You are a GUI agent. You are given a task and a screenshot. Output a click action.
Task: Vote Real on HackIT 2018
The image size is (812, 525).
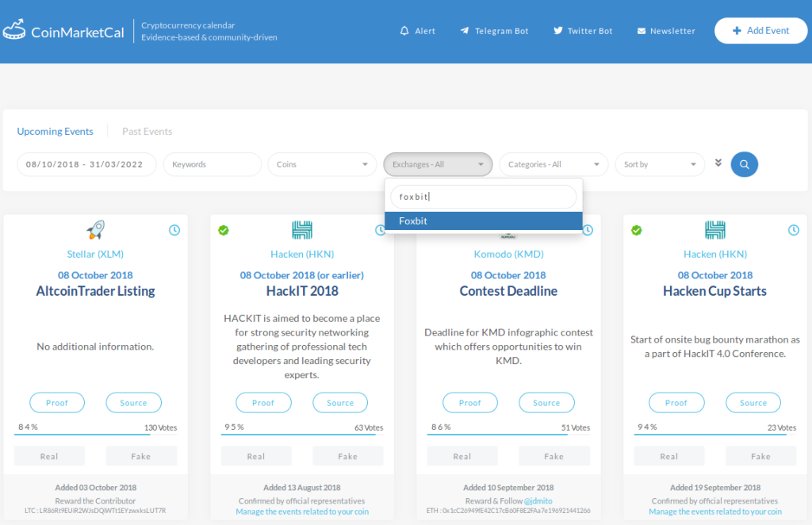click(x=256, y=456)
